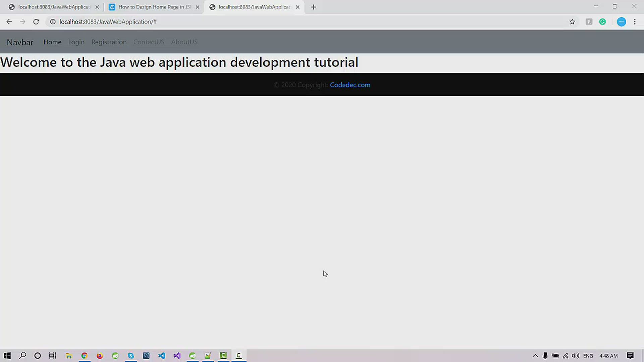Close the active localhost:8083 tab

[x=298, y=7]
